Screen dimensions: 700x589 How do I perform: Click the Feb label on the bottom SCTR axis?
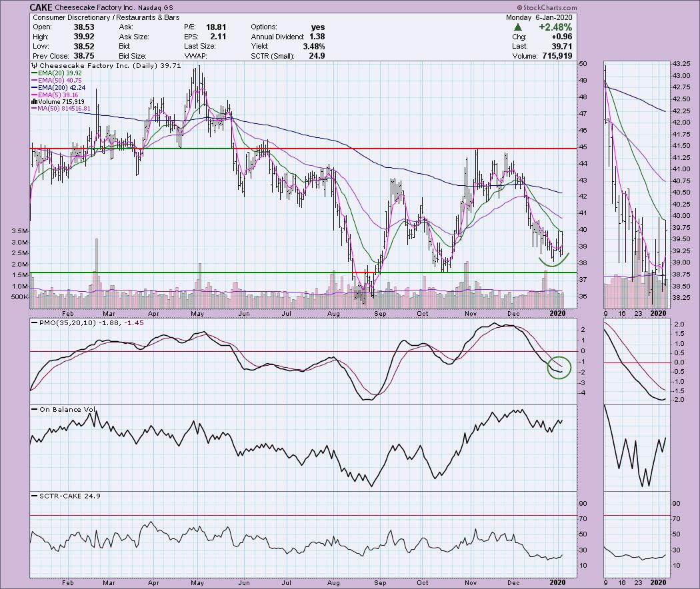[x=68, y=583]
